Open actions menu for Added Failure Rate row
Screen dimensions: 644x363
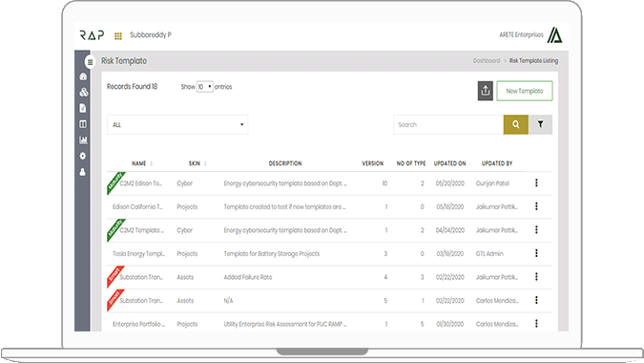pos(536,277)
